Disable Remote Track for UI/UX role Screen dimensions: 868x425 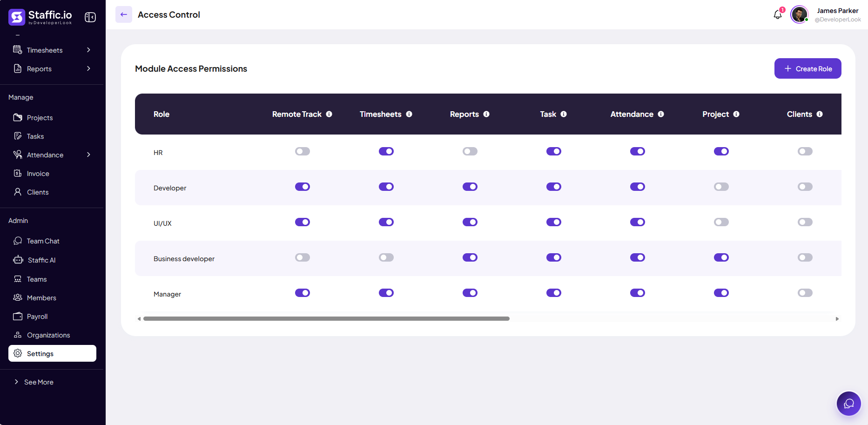click(x=303, y=222)
